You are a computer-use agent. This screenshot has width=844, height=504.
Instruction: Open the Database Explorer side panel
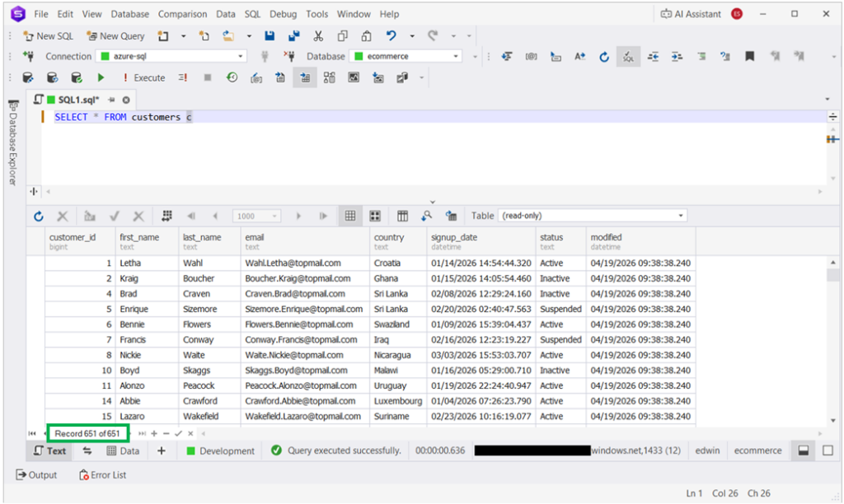click(13, 143)
